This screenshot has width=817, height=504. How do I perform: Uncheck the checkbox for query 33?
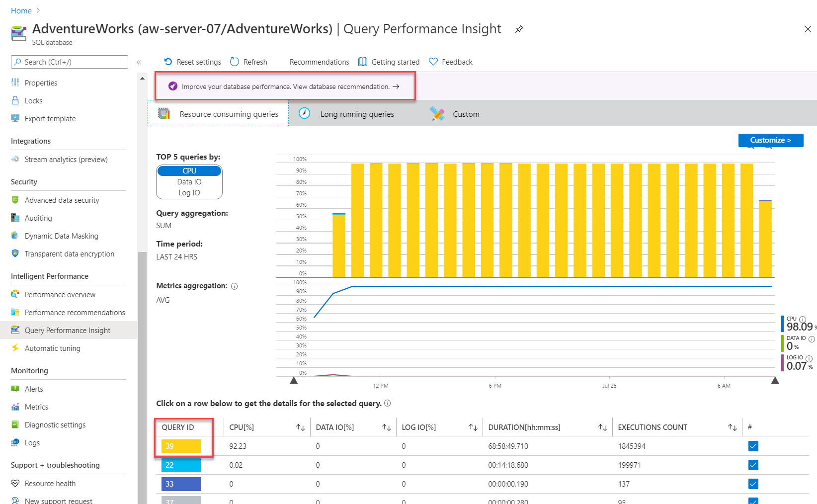[x=753, y=484]
